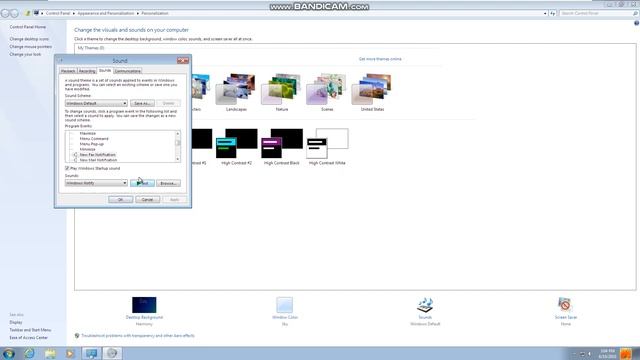Switch to the Communications tab
Image resolution: width=640 pixels, height=360 pixels.
[x=128, y=71]
